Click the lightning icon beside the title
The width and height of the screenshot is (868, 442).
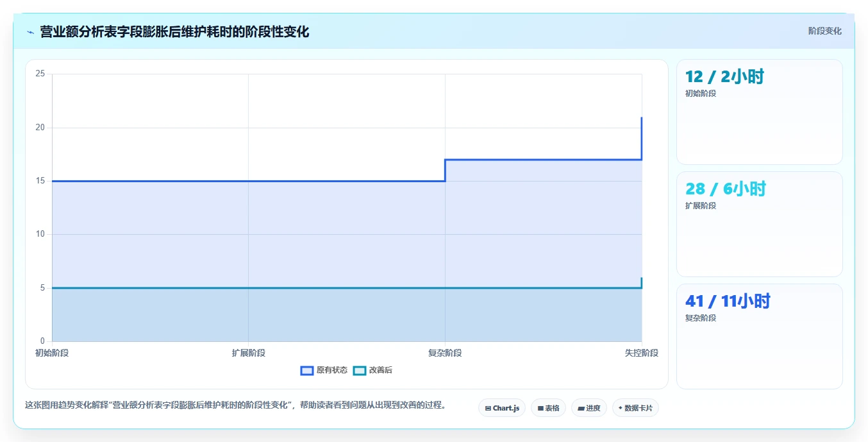[31, 32]
